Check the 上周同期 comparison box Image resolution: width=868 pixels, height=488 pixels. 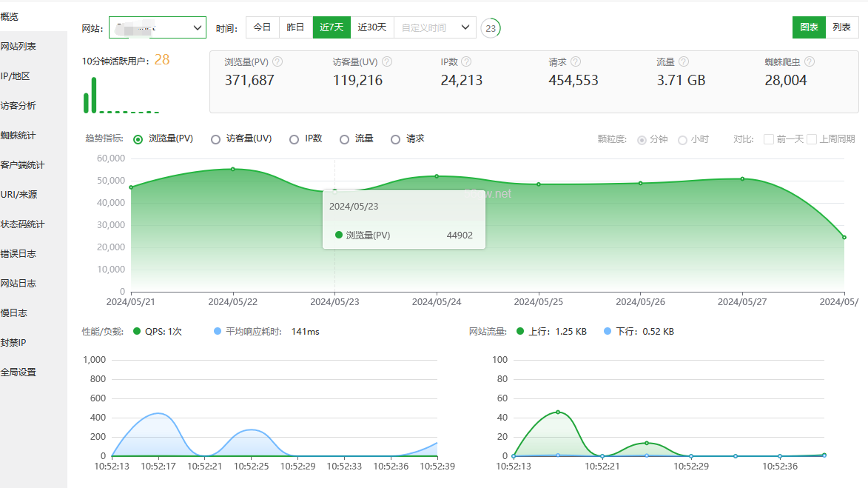[812, 139]
